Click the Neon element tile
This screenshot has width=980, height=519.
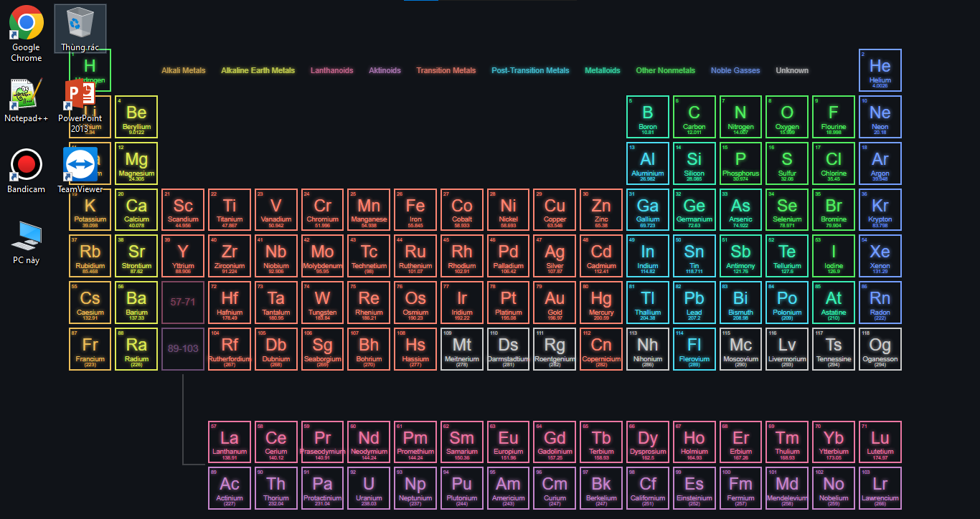(x=880, y=117)
